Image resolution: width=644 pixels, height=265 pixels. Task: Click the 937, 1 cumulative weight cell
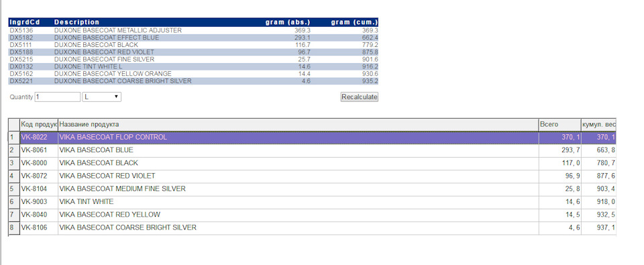click(x=598, y=227)
